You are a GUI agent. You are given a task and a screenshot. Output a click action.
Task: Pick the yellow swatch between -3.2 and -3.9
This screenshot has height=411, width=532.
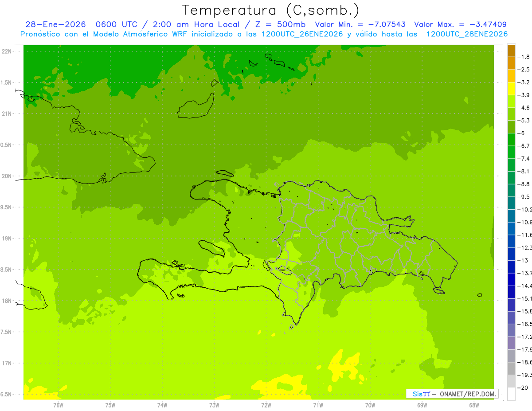pyautogui.click(x=511, y=89)
